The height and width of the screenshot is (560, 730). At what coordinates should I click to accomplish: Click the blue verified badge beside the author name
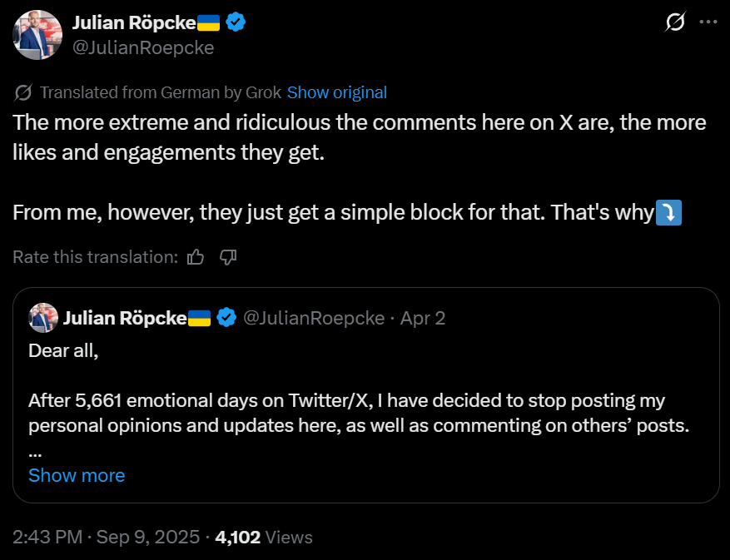[x=236, y=22]
